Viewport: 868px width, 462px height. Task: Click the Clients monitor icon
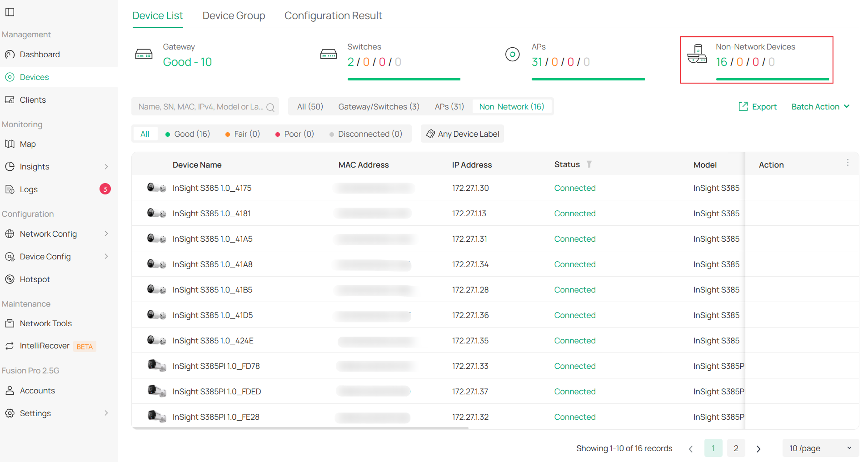click(x=10, y=100)
